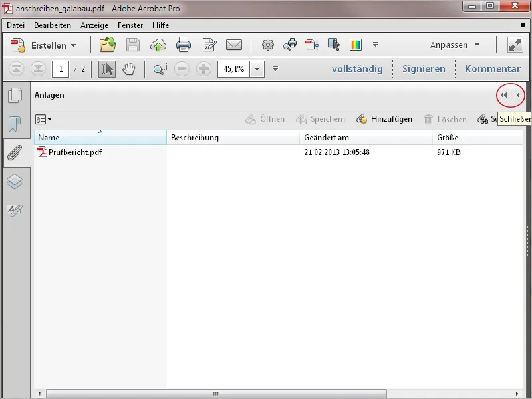The image size is (532, 399).
Task: Select the Hand tool in the toolbar
Action: (x=130, y=68)
